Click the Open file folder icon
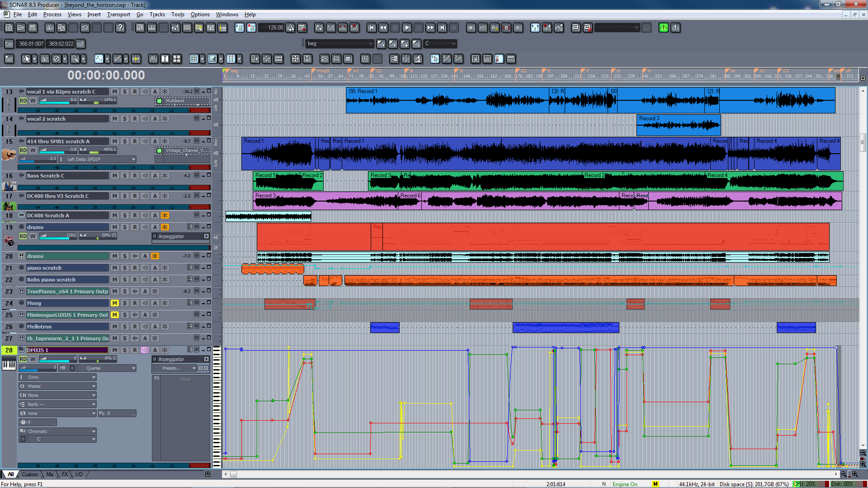 coord(21,28)
